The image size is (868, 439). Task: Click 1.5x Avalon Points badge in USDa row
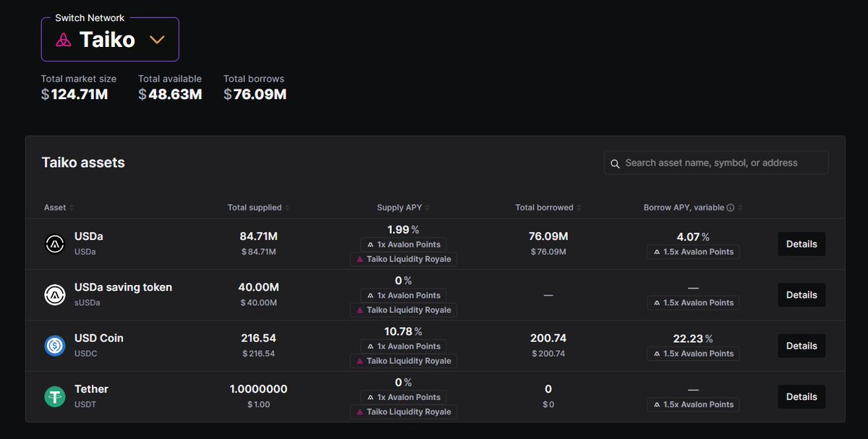693,252
